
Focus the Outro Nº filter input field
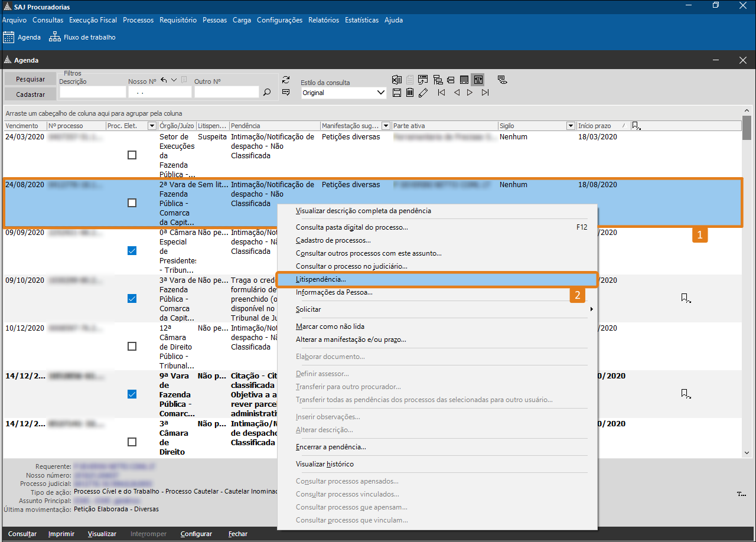227,92
